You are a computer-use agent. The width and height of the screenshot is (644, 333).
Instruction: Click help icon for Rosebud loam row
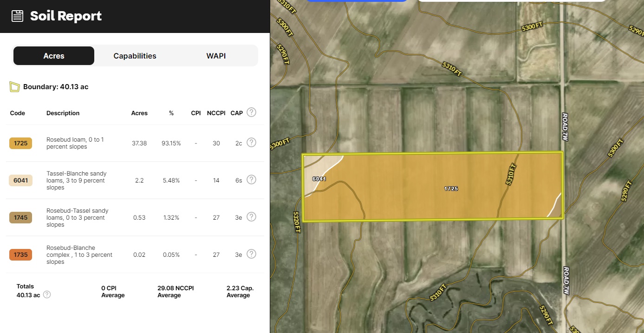coord(251,143)
